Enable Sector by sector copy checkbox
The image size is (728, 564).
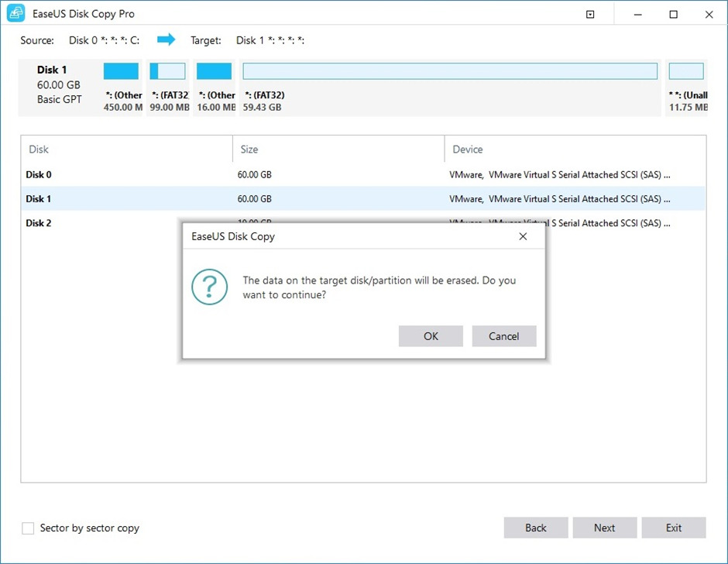(x=28, y=528)
